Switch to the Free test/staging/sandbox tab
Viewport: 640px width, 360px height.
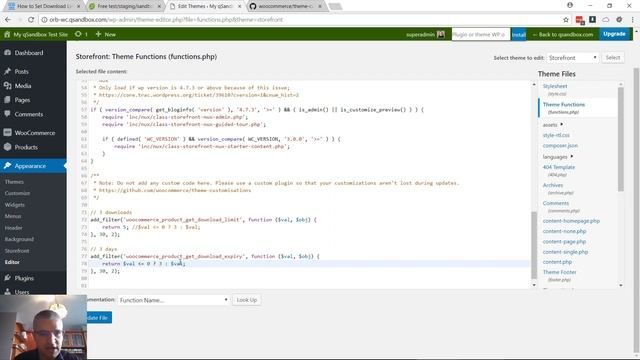coord(125,6)
